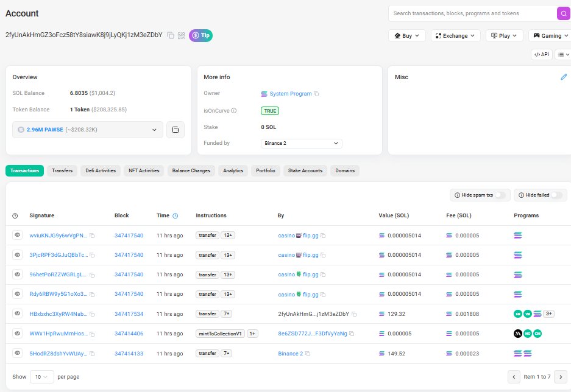
Task: Open the Buy dropdown
Action: [406, 36]
